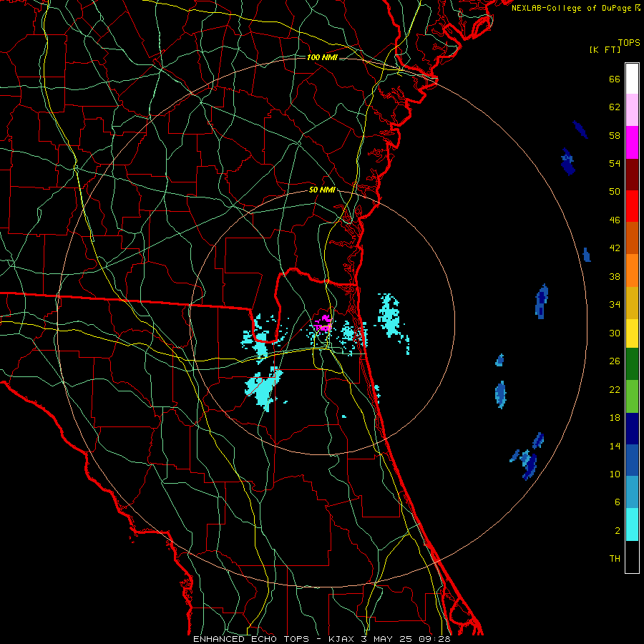Click the legend value 54
The width and height of the screenshot is (644, 644).
click(x=615, y=163)
